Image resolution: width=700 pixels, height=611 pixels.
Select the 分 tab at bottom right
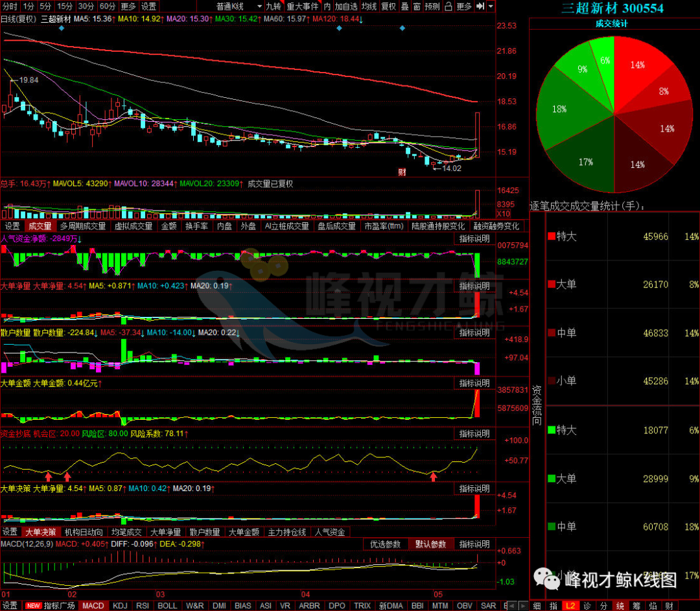[x=603, y=606]
